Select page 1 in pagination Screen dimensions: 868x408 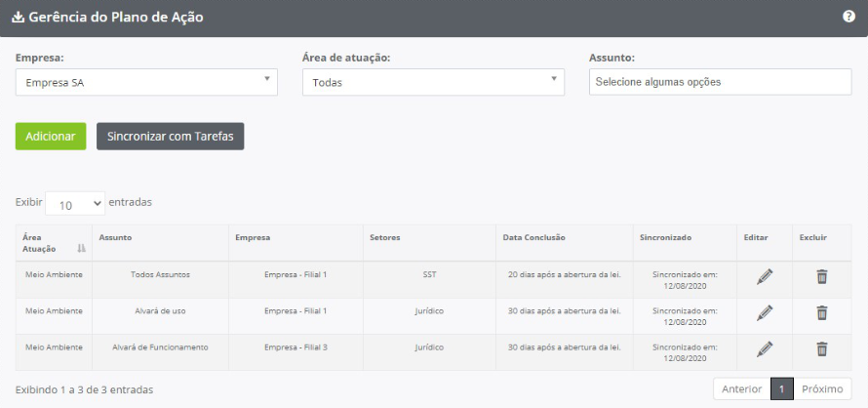pos(781,388)
